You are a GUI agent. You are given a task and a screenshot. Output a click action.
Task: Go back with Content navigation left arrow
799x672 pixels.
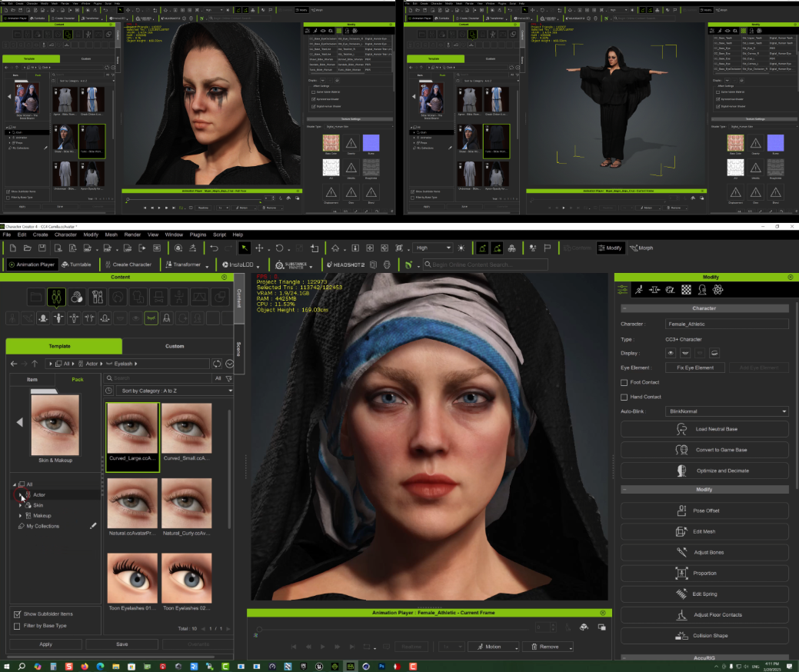(14, 363)
